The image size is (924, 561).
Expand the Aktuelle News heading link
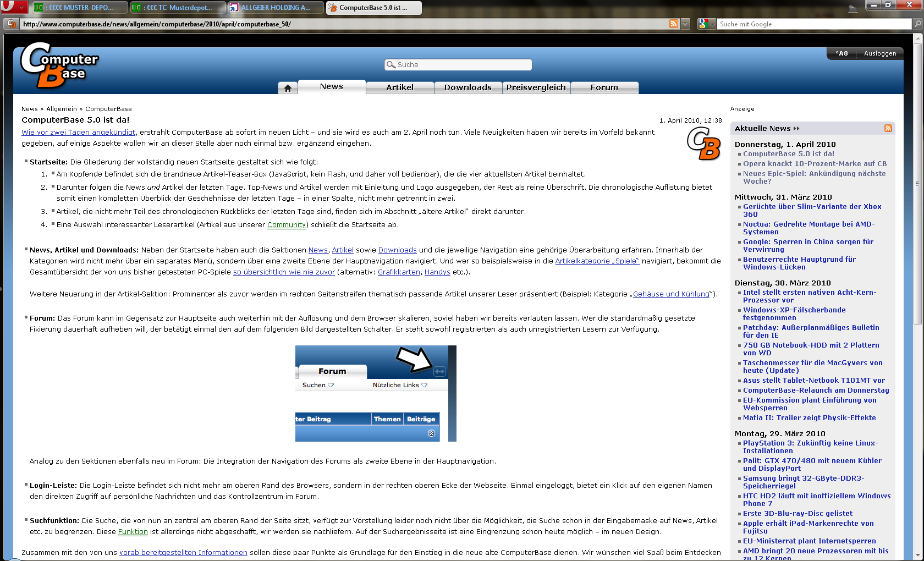coord(767,128)
